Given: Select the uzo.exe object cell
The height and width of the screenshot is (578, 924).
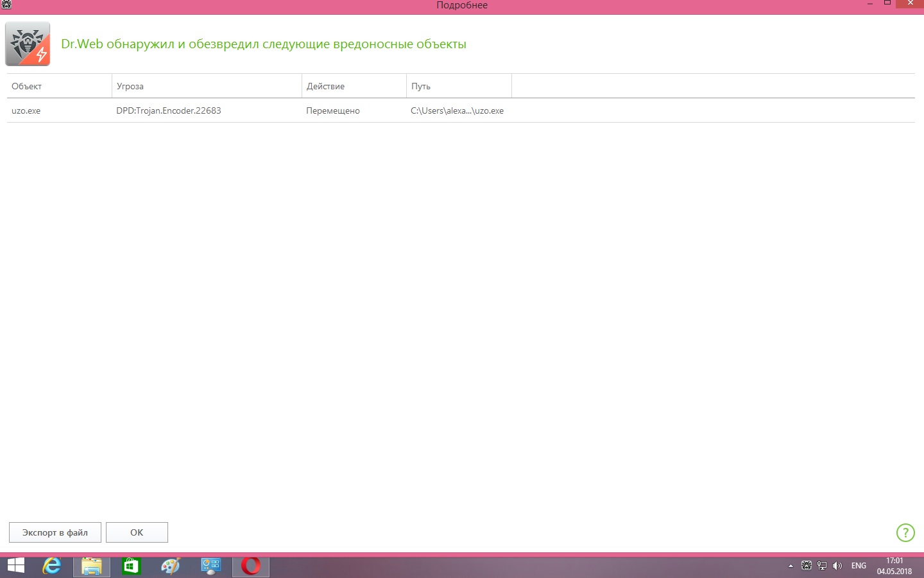Looking at the screenshot, I should click(26, 110).
